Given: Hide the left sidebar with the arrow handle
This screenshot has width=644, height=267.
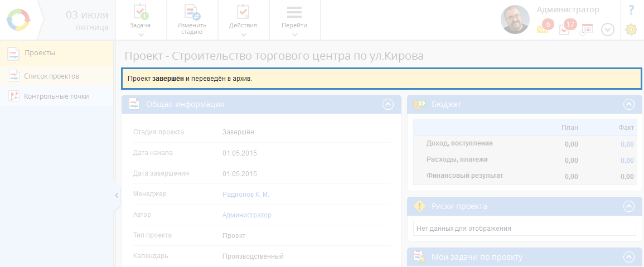Looking at the screenshot, I should pos(116,196).
